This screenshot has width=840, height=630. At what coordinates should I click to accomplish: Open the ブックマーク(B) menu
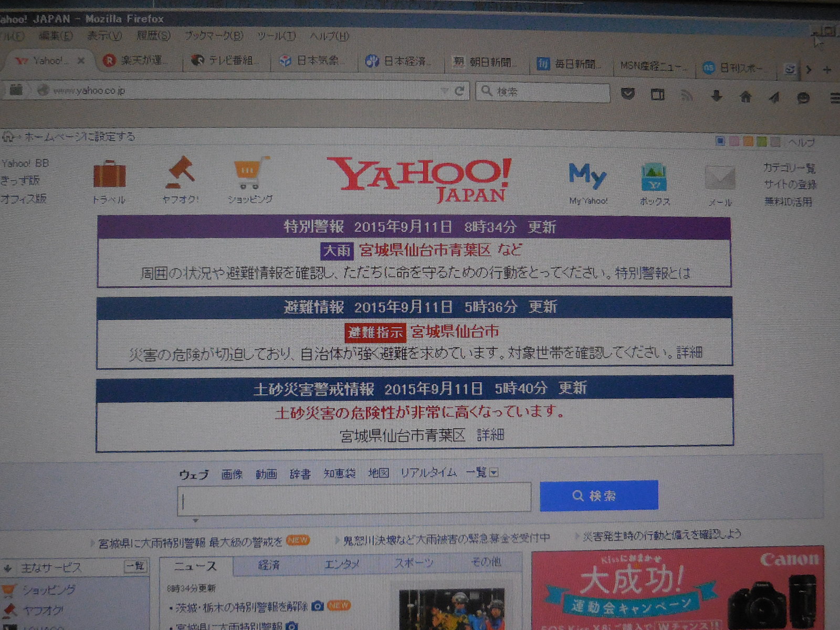point(214,36)
